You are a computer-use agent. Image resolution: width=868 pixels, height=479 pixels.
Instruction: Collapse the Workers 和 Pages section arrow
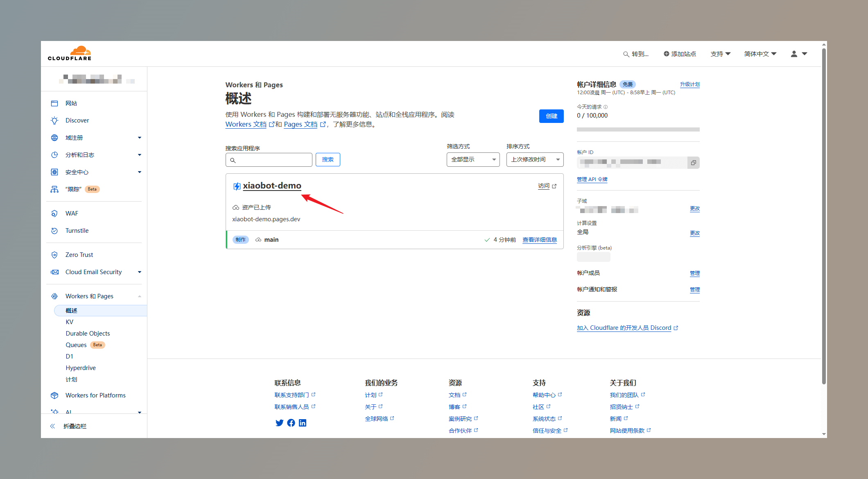[140, 296]
